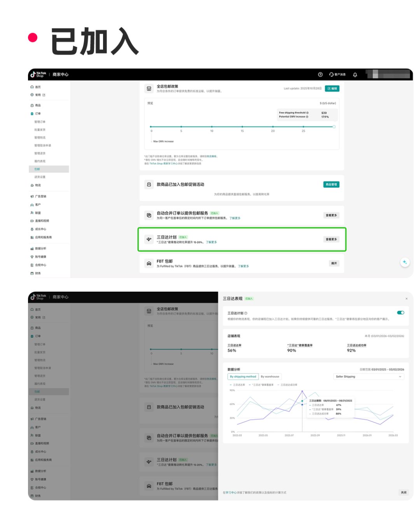Click 了解更多 link in upper 三日达计划 row

point(211,242)
